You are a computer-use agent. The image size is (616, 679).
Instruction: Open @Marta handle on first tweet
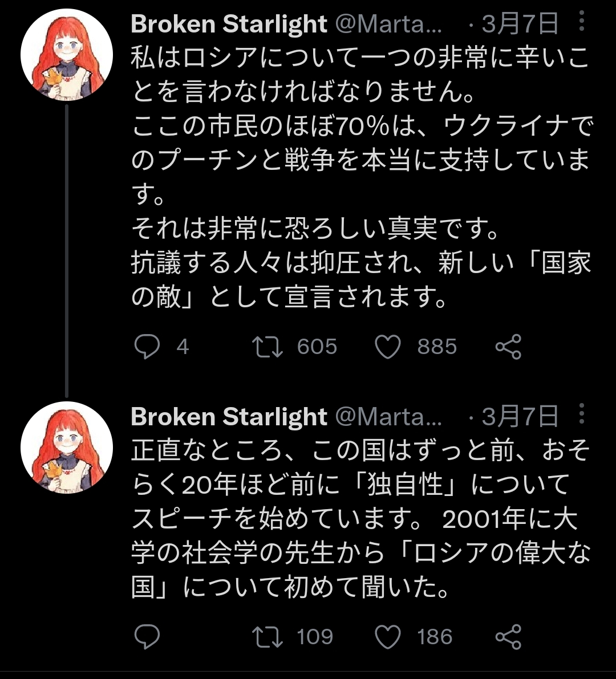click(x=388, y=25)
